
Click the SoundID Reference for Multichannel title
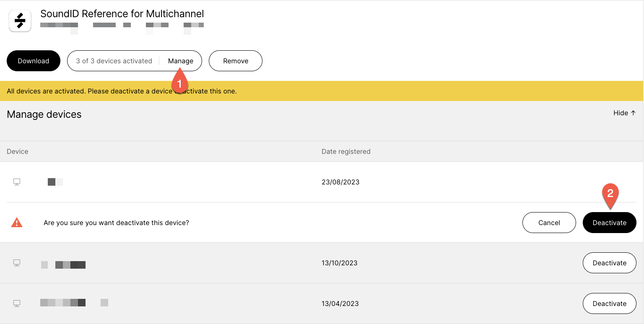[x=122, y=14]
